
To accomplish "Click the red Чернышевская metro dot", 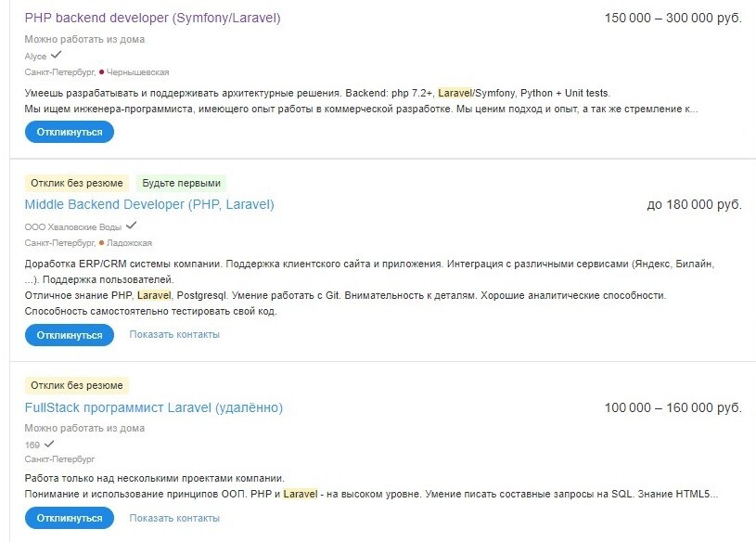I will pos(101,72).
